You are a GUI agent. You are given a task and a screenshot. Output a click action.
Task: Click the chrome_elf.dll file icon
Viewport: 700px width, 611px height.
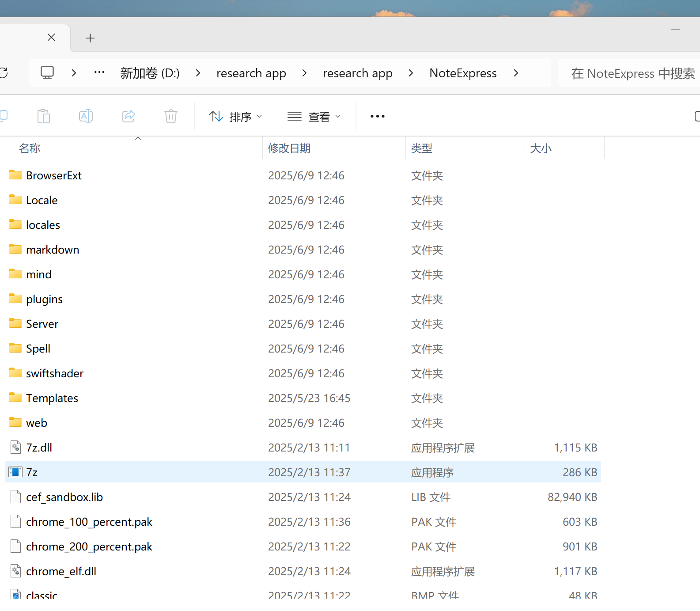[15, 571]
